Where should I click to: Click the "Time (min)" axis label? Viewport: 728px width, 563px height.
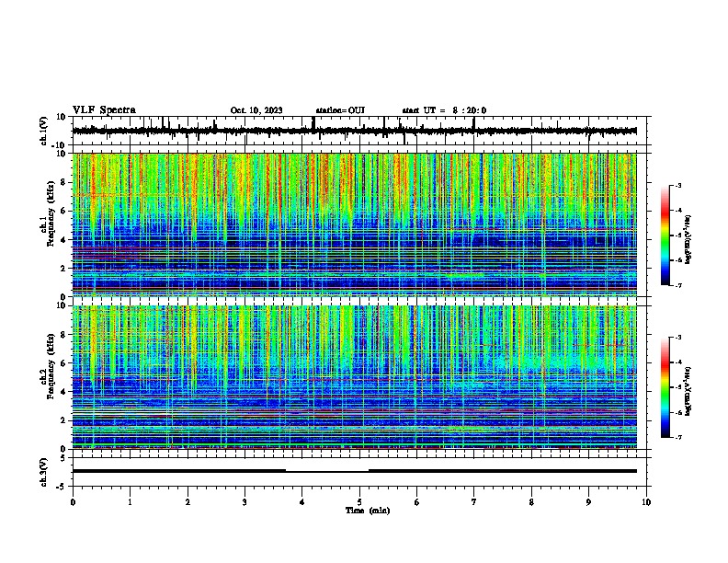pos(368,511)
